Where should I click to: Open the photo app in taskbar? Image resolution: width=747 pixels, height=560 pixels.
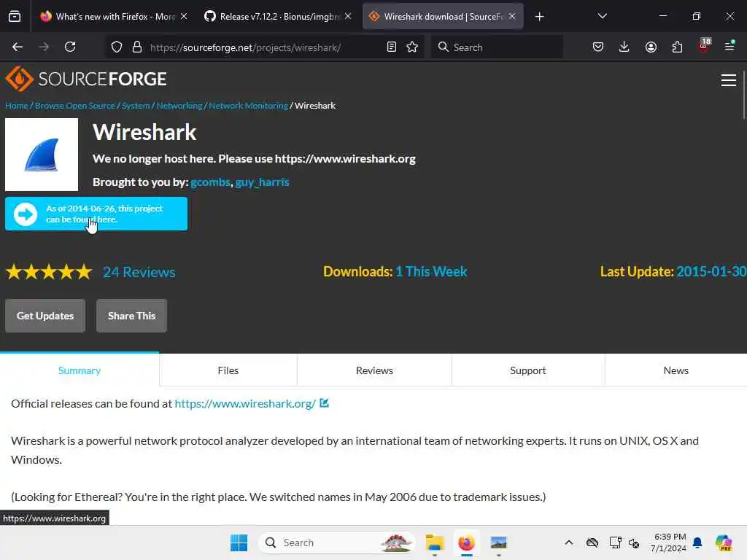(498, 542)
